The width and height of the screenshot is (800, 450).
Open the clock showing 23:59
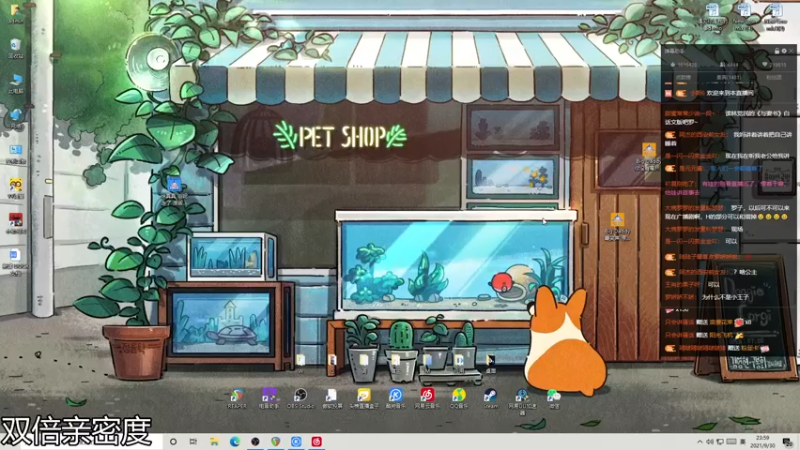point(762,441)
